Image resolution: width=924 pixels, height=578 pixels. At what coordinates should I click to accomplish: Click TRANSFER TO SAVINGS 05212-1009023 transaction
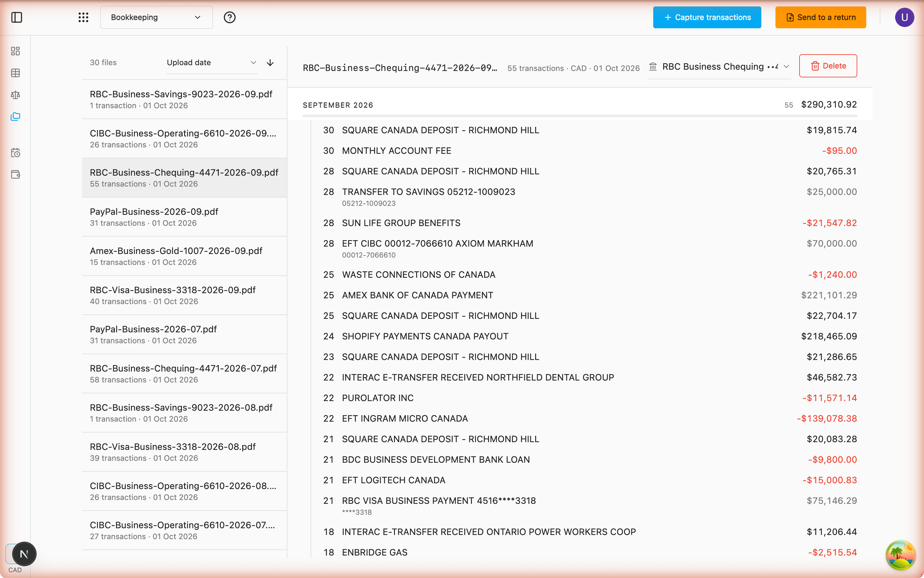590,197
